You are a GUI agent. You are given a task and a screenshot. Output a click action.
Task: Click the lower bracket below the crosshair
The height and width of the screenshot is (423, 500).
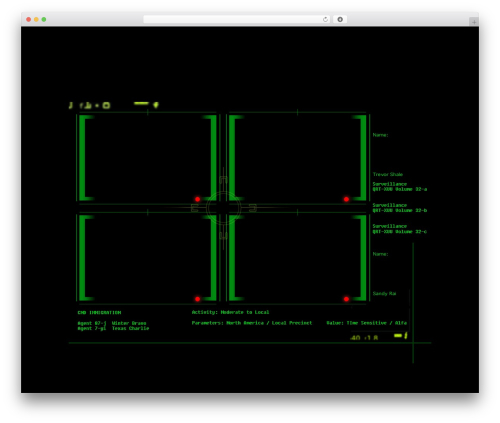(x=223, y=236)
